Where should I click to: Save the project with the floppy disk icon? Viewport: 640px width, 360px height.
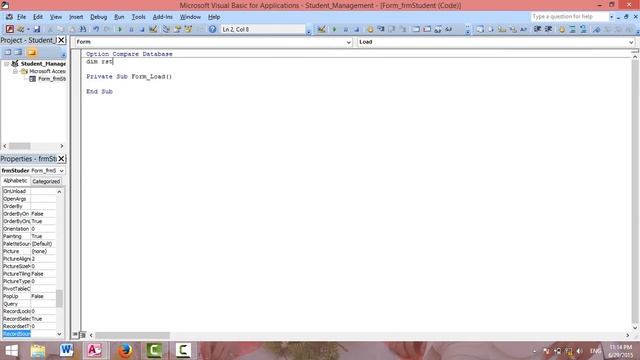coord(37,29)
